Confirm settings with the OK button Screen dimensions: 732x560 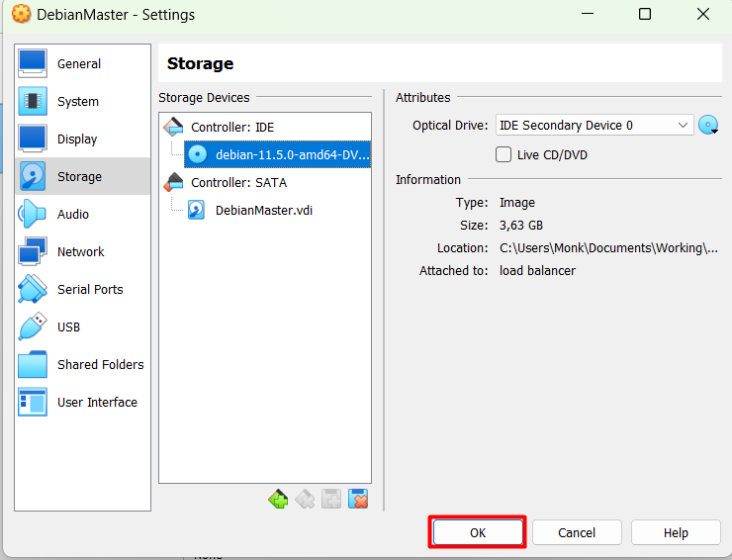click(478, 532)
